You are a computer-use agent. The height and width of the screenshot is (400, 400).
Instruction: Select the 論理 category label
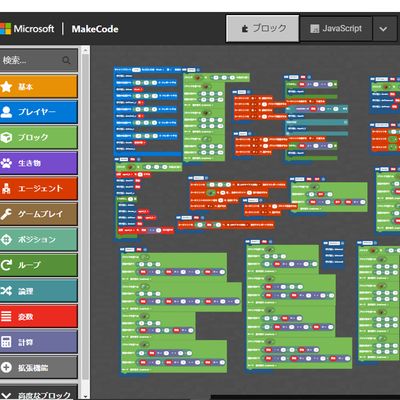26,291
